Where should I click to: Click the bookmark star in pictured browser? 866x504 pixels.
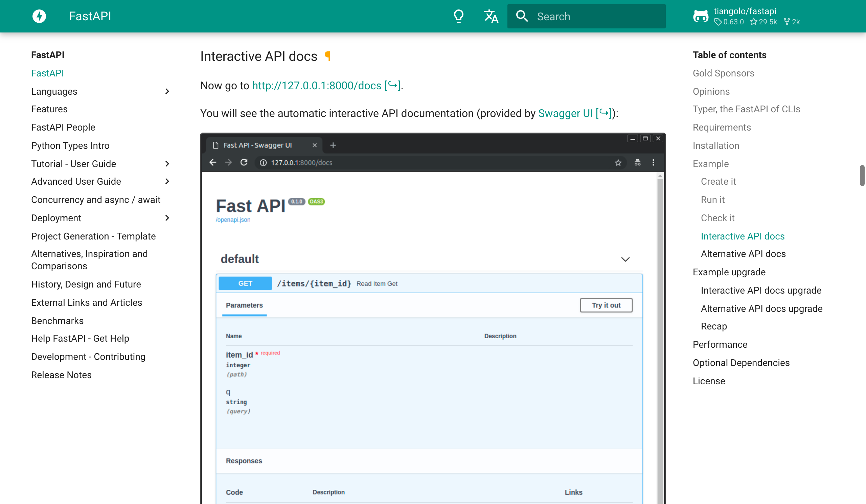[x=618, y=162]
